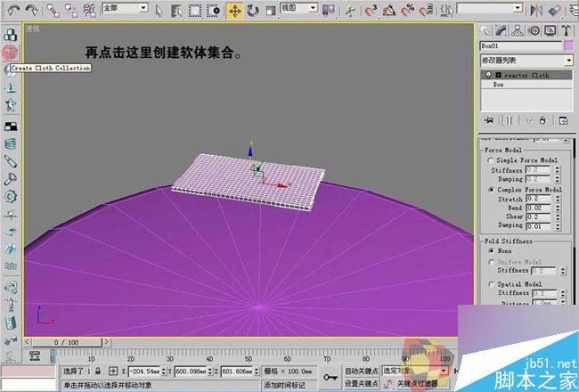Screen dimensions: 579x392
Task: Activate the Select and Rotate tool
Action: 253,11
